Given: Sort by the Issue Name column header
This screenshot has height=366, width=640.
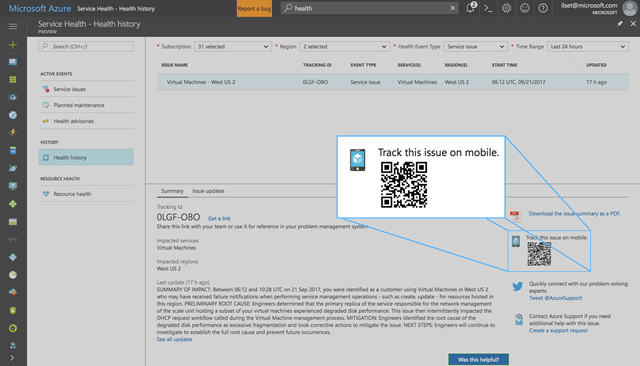Looking at the screenshot, I should (174, 65).
